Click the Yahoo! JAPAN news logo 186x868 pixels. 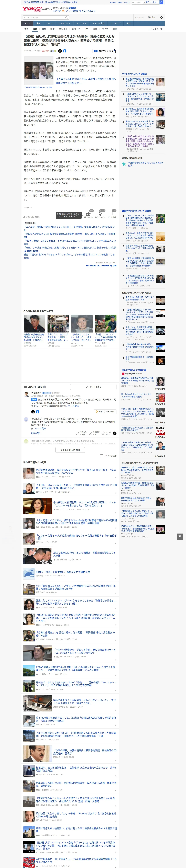[x=37, y=9]
